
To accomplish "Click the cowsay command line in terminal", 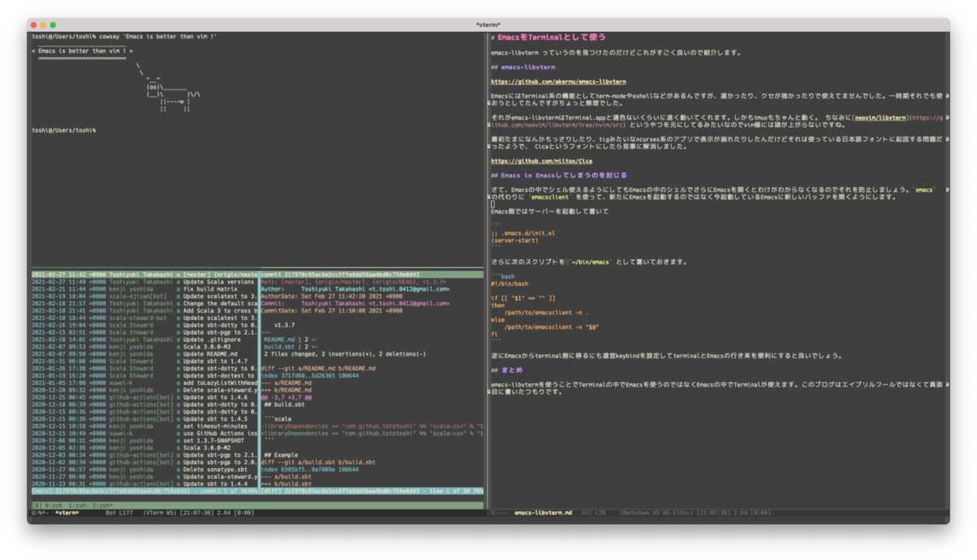I will tap(124, 37).
